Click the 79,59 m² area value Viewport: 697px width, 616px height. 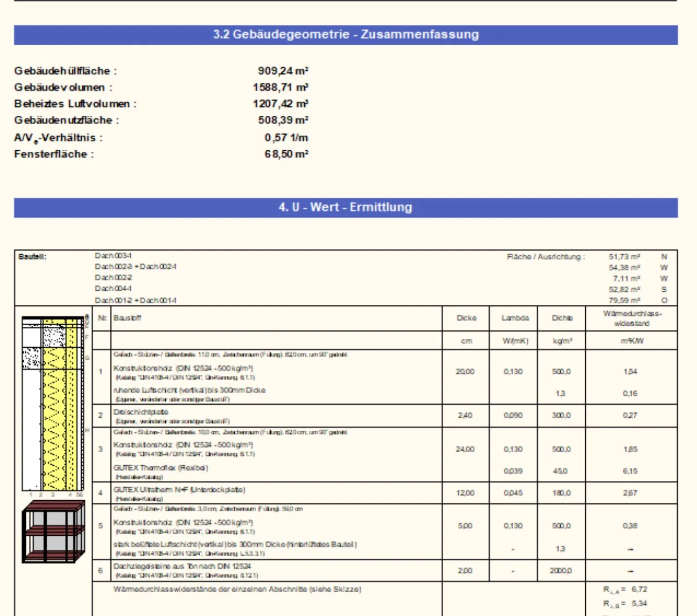pos(625,300)
